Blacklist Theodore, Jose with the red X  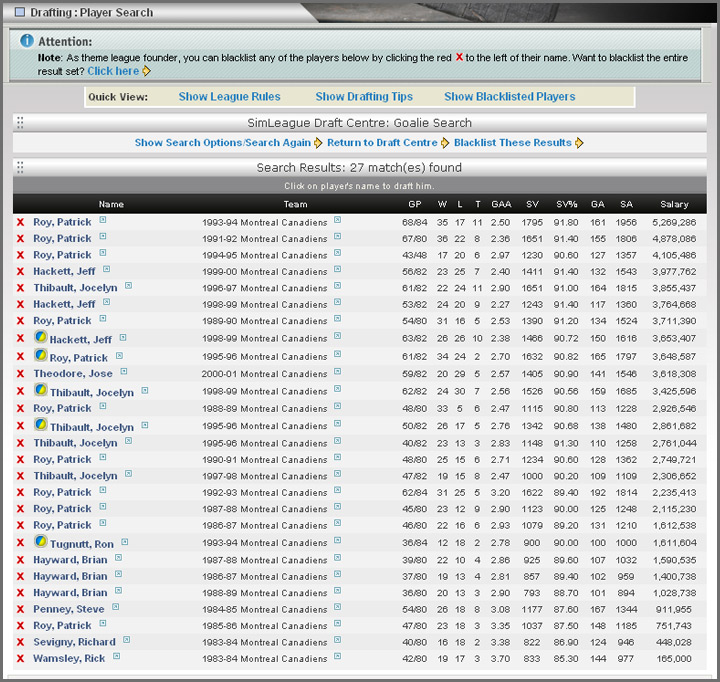(20, 373)
